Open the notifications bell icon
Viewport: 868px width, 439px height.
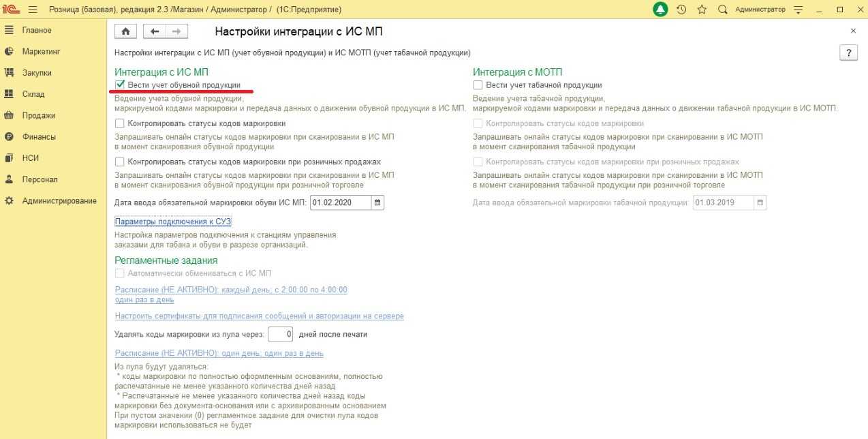[x=660, y=10]
